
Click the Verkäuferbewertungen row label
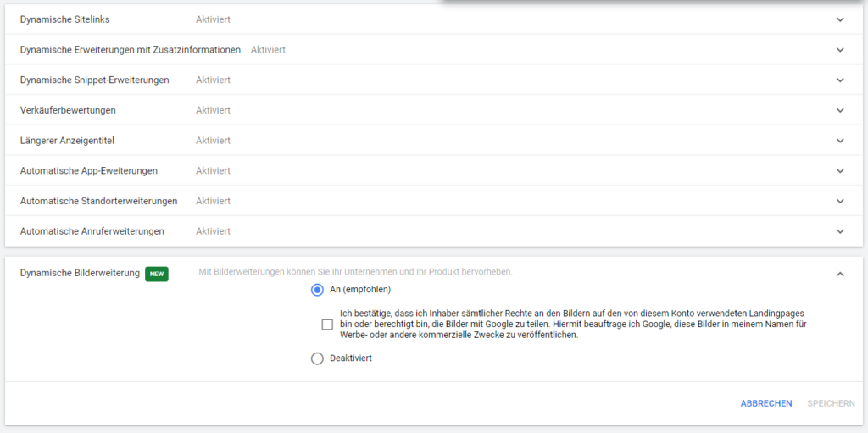68,110
